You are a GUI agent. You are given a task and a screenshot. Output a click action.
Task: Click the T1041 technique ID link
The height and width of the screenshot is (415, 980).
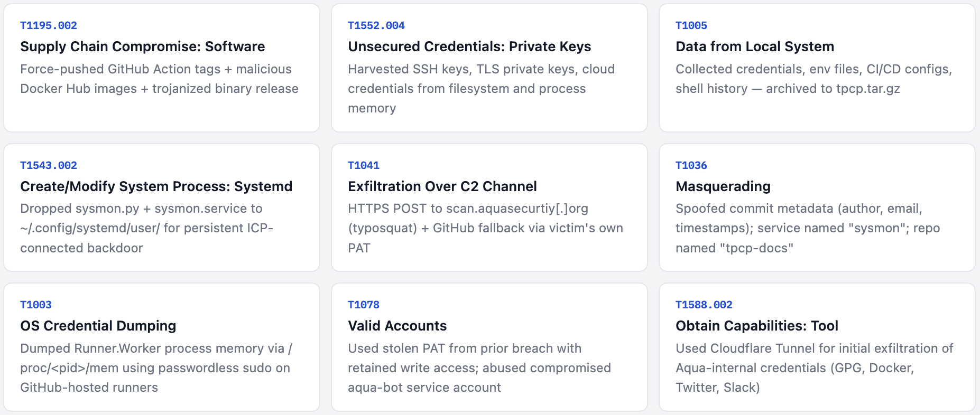pos(364,165)
